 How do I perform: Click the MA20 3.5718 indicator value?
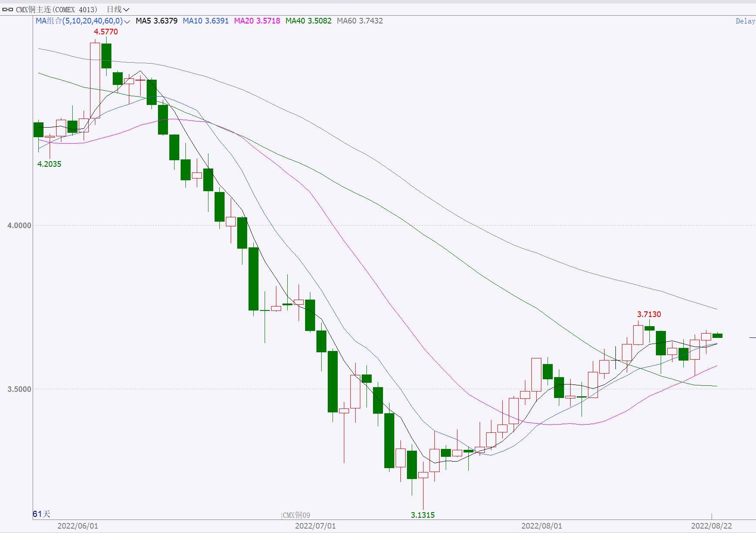[x=257, y=21]
